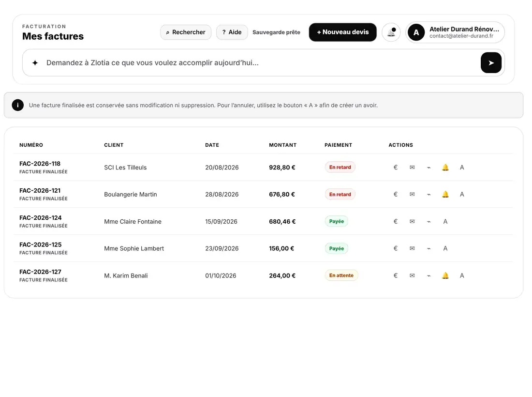Click the zigzag icon in the FAC-2026-124 row
The height and width of the screenshot is (397, 532).
coord(429,221)
